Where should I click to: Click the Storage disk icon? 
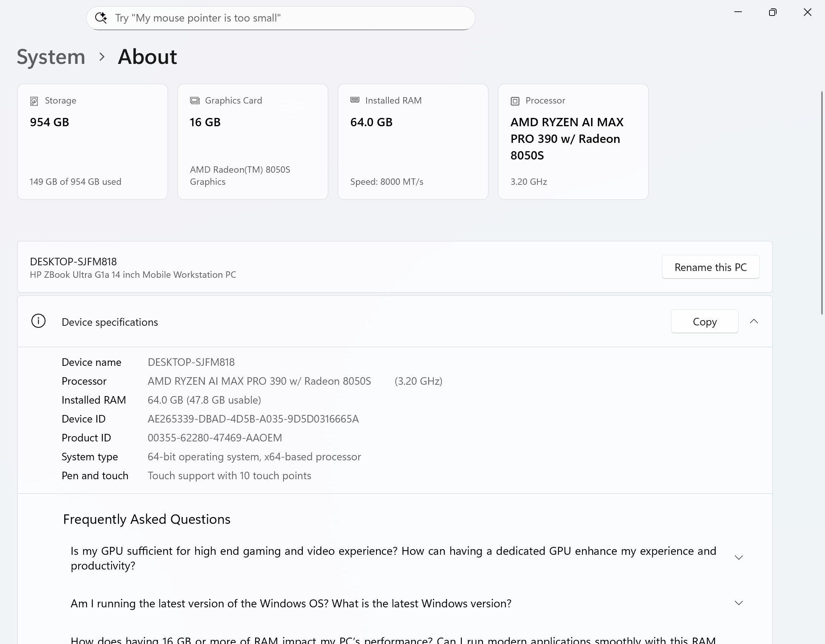pyautogui.click(x=34, y=101)
